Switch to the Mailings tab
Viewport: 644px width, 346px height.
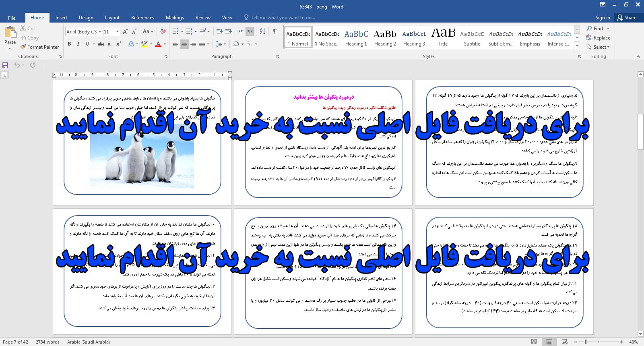coord(175,18)
